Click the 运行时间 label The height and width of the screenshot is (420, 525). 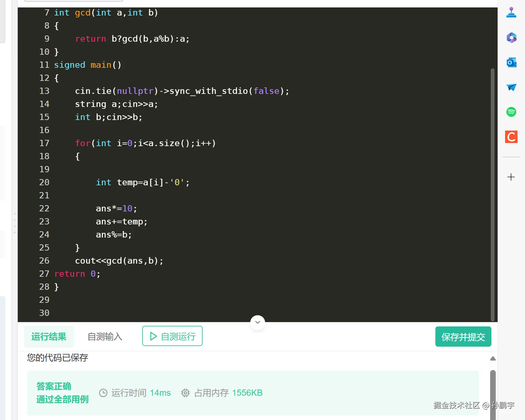pyautogui.click(x=129, y=393)
